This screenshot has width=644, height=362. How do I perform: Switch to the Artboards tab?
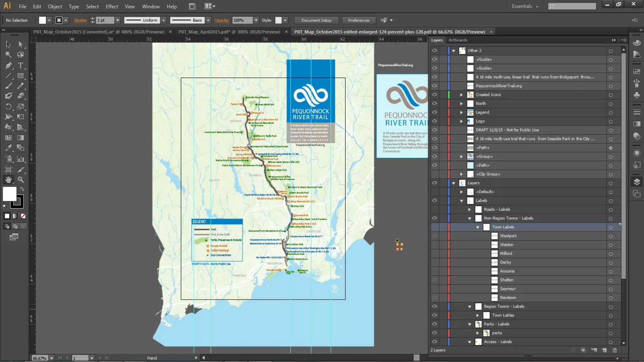pyautogui.click(x=458, y=40)
